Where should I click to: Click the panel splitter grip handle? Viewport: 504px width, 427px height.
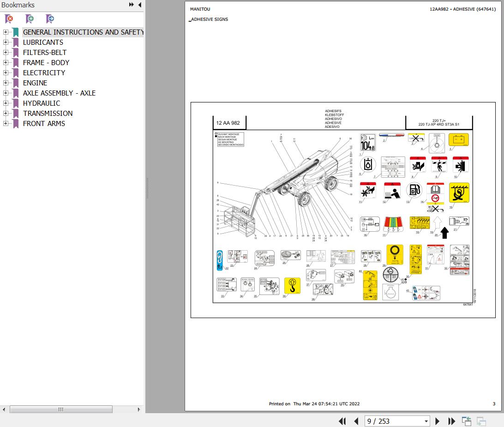(147, 188)
